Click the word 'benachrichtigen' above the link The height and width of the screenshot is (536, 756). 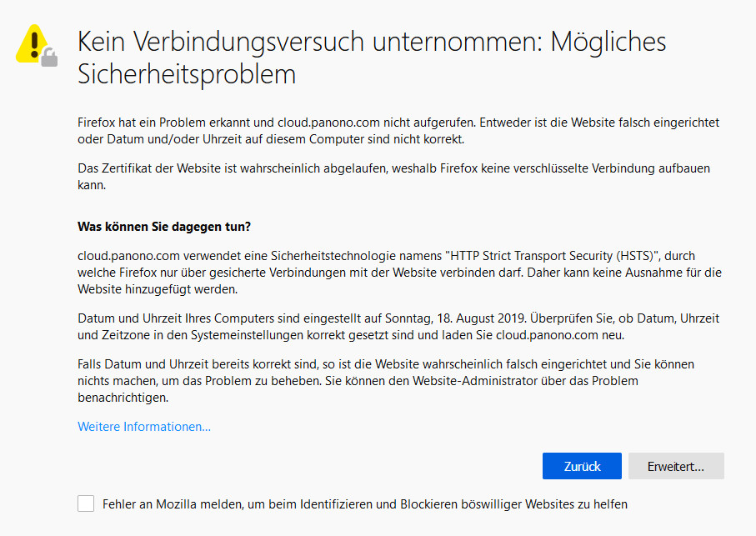tap(123, 398)
